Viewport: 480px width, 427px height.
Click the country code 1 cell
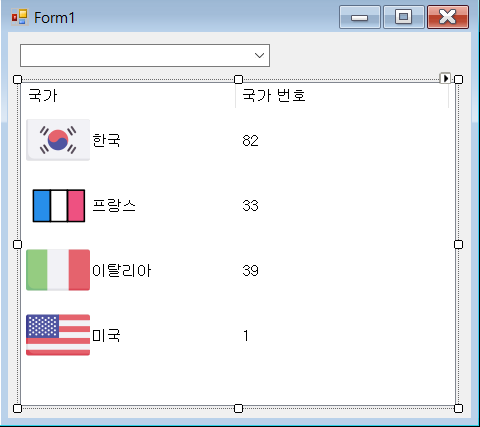coord(246,336)
